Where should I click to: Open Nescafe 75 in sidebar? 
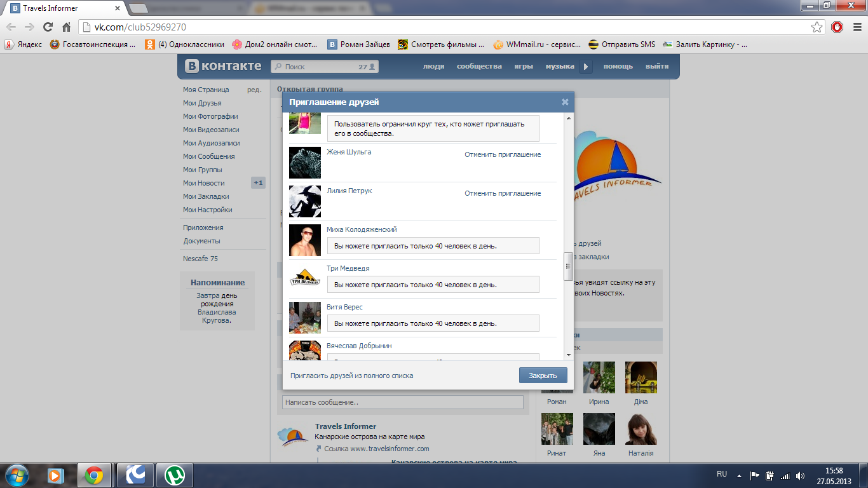tap(200, 259)
